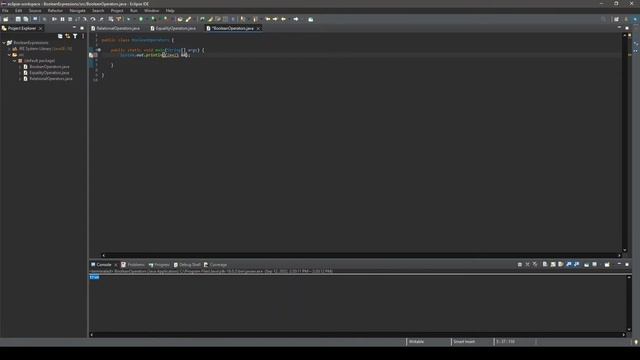
Task: Click Collapse All icon in Project Explorer
Action: pos(60,36)
